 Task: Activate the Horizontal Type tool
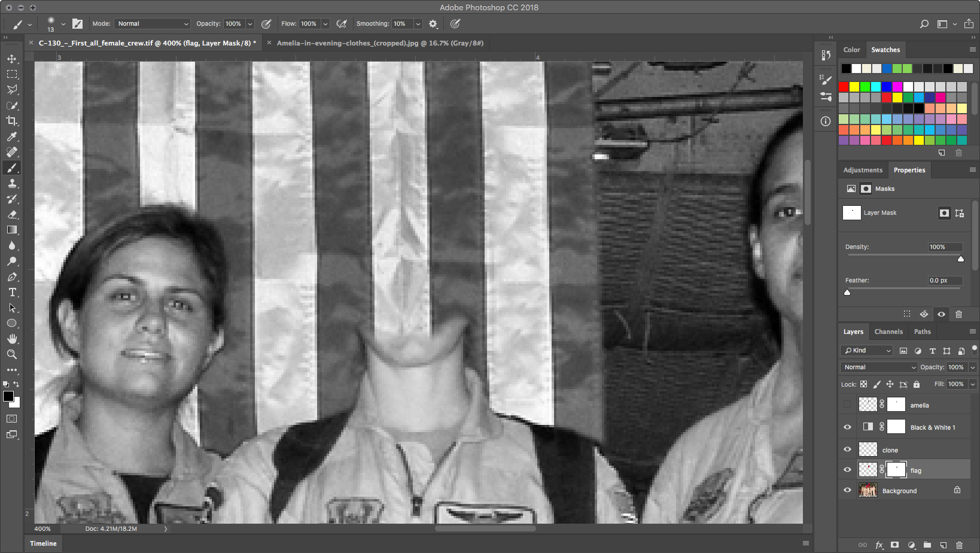point(12,292)
